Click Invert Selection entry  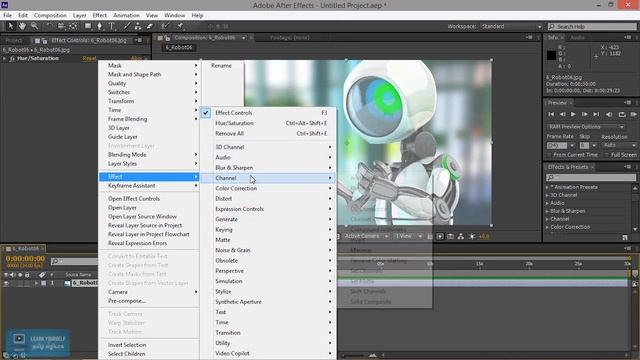click(x=149, y=345)
